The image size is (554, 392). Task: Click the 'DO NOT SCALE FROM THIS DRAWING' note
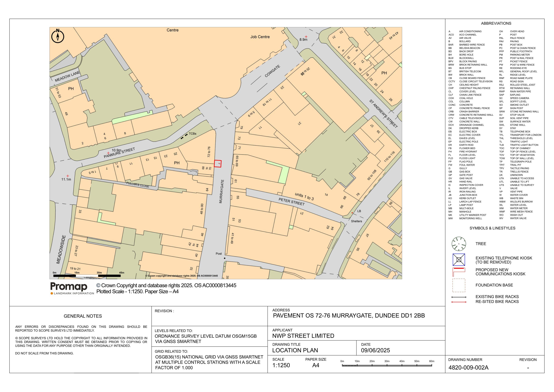tap(44, 353)
